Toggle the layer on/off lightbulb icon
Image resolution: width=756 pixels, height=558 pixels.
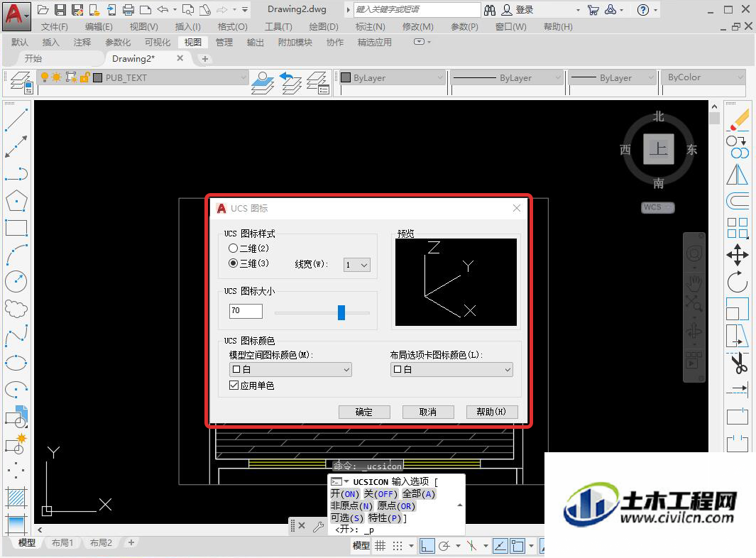click(44, 77)
